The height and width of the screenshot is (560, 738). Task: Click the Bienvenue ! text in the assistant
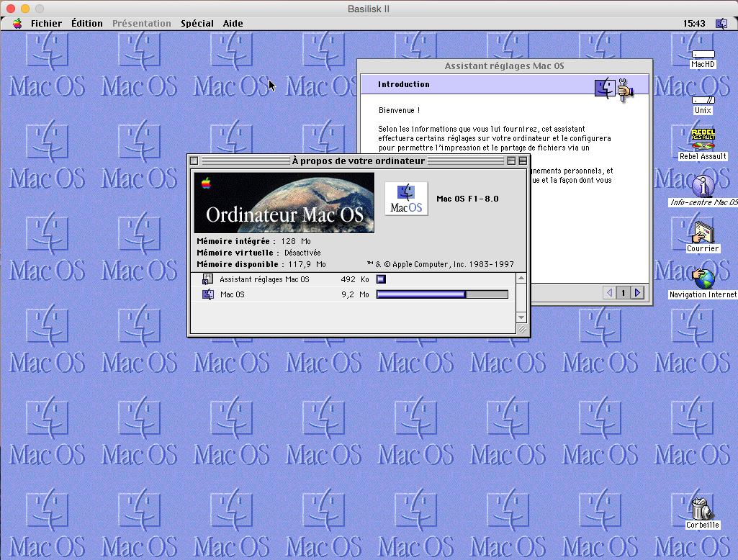click(x=399, y=110)
